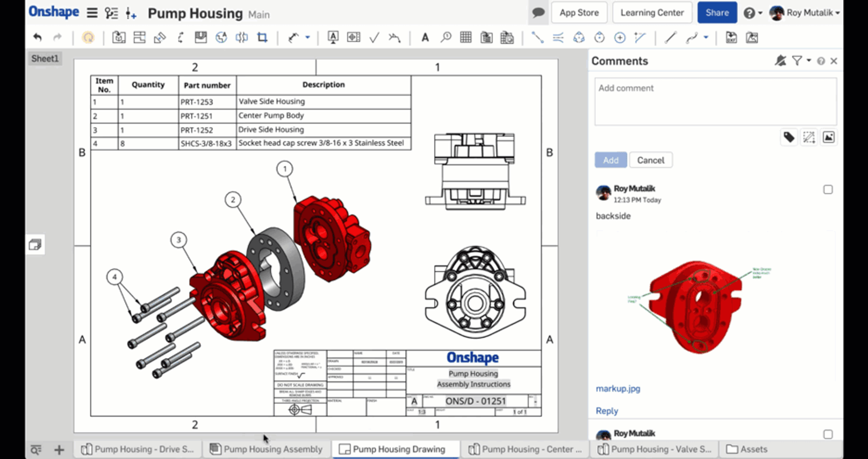Click the undo arrow in the toolbar

pos(37,37)
